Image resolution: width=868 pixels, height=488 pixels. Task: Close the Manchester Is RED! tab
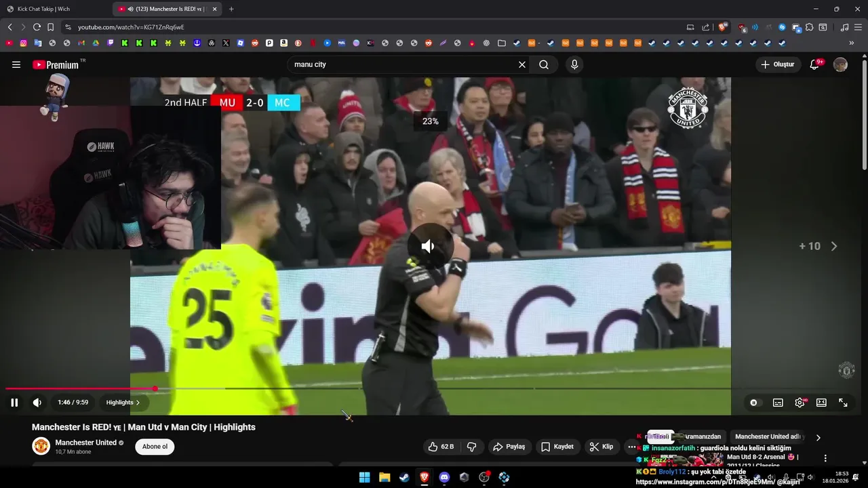tap(215, 9)
